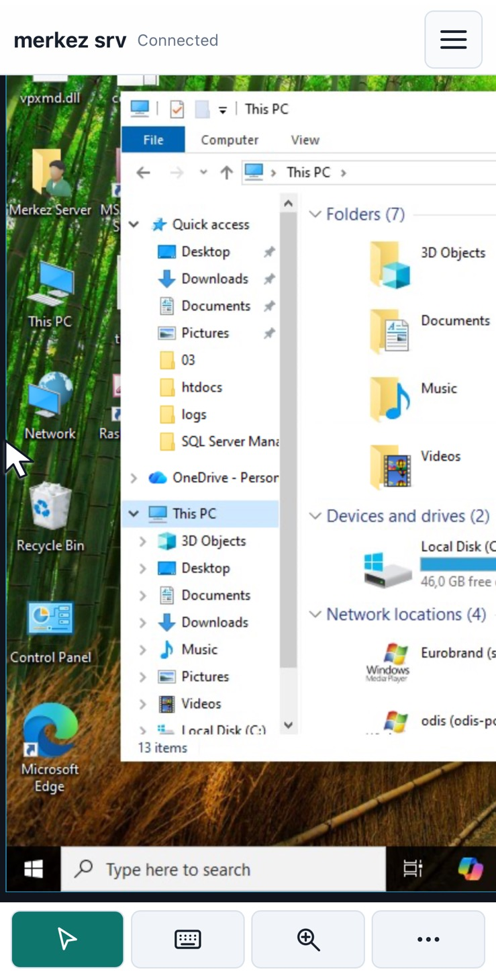This screenshot has width=496, height=980.
Task: Expand Documents under This PC tree
Action: (142, 596)
